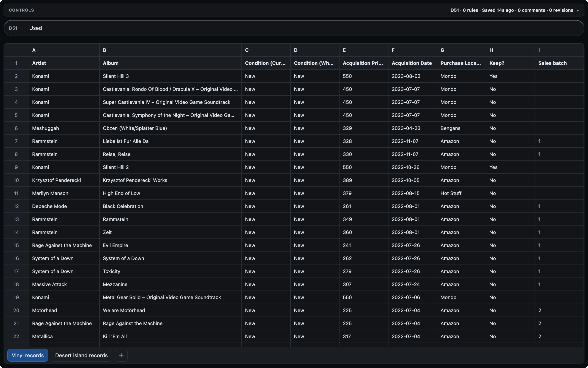Select acquisition price 317 cell
Screen dimensions: 588x368
363,336
